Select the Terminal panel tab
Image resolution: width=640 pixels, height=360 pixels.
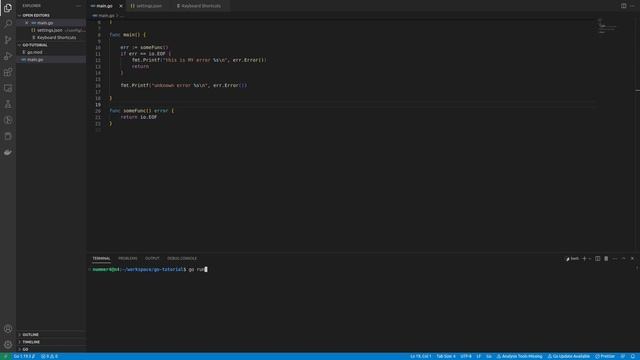pyautogui.click(x=101, y=258)
